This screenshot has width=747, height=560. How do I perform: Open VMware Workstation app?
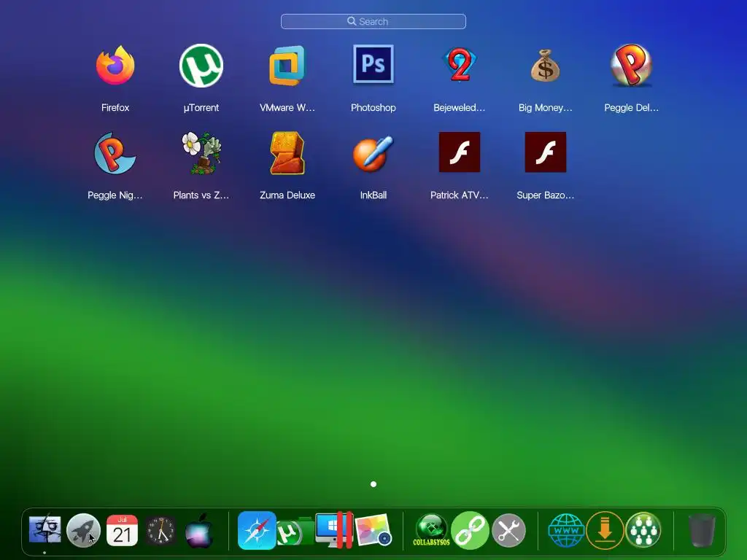287,65
